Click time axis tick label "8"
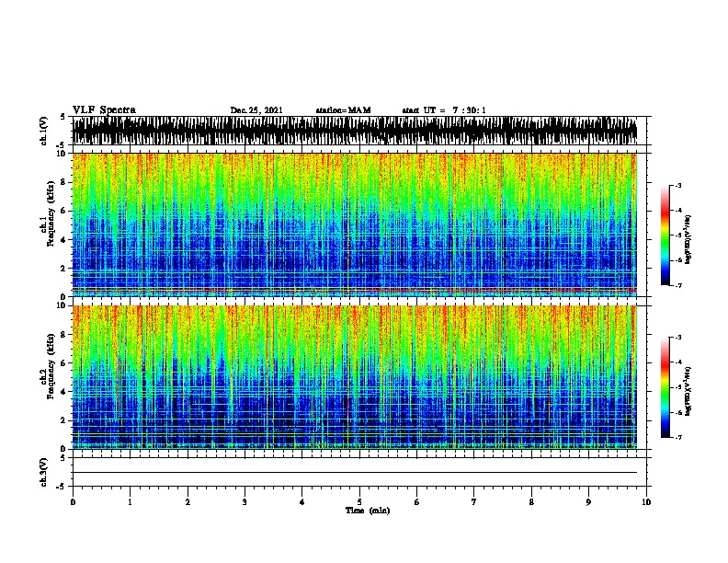 tap(531, 502)
